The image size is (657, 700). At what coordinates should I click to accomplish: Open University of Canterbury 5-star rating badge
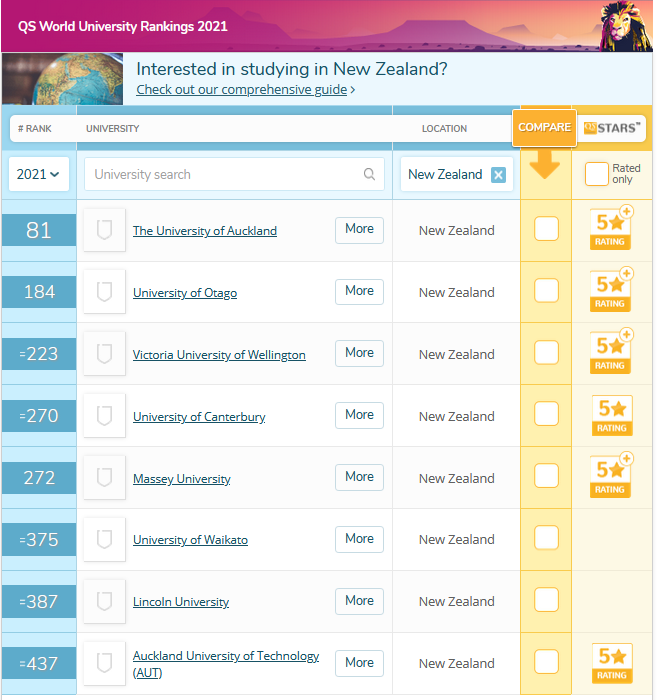coord(612,415)
